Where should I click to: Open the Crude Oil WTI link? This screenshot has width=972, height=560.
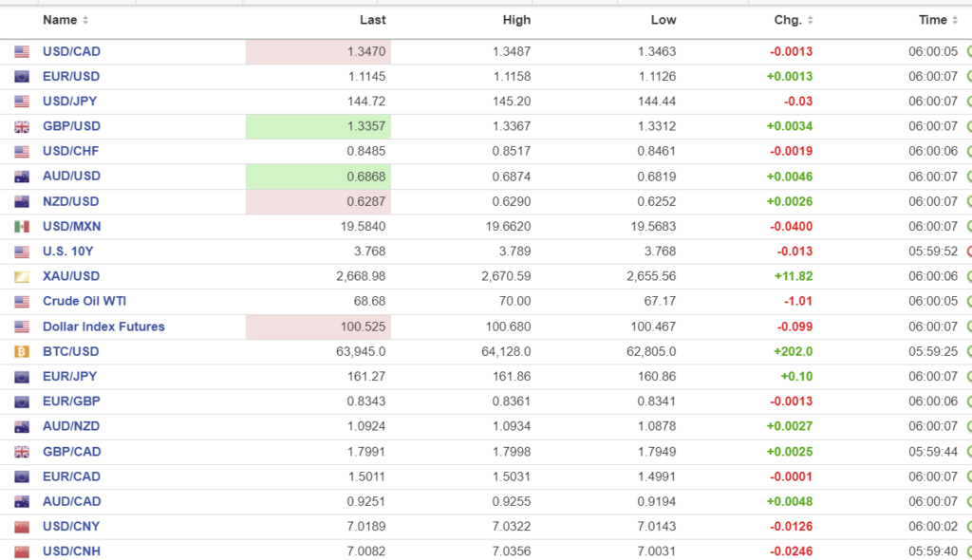tap(84, 301)
